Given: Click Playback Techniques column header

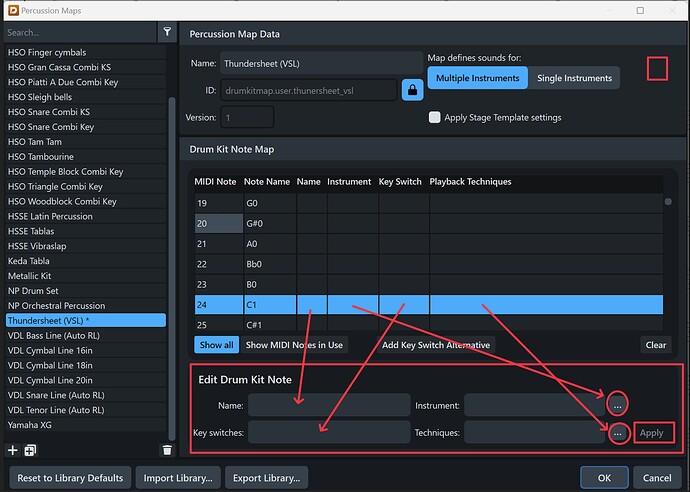Looking at the screenshot, I should [470, 181].
